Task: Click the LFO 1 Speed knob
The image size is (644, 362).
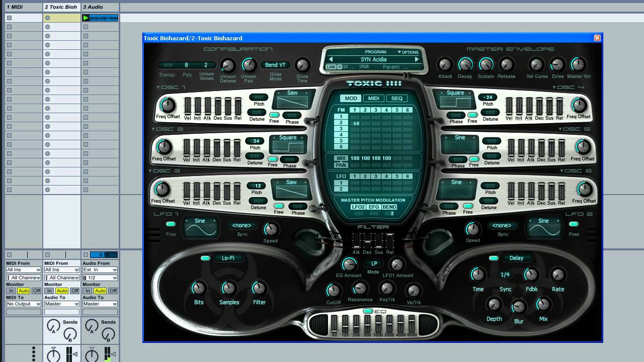Action: tap(271, 230)
